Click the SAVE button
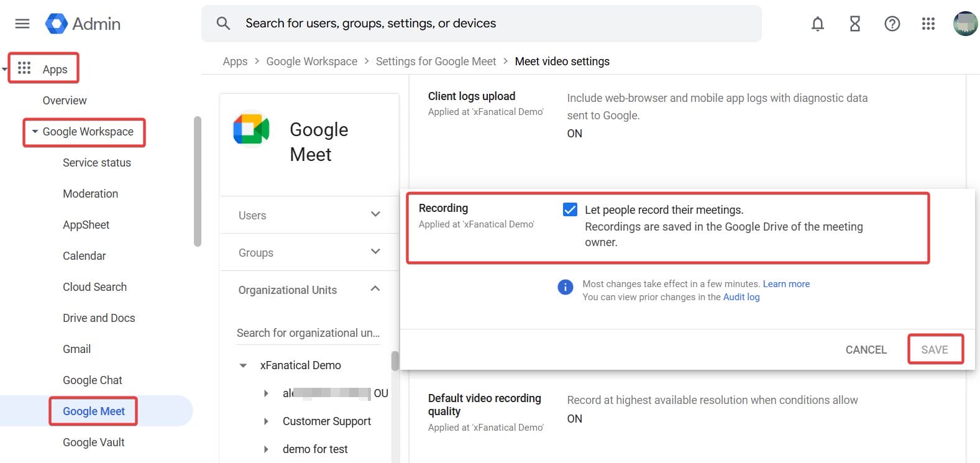Image resolution: width=980 pixels, height=463 pixels. (x=935, y=350)
